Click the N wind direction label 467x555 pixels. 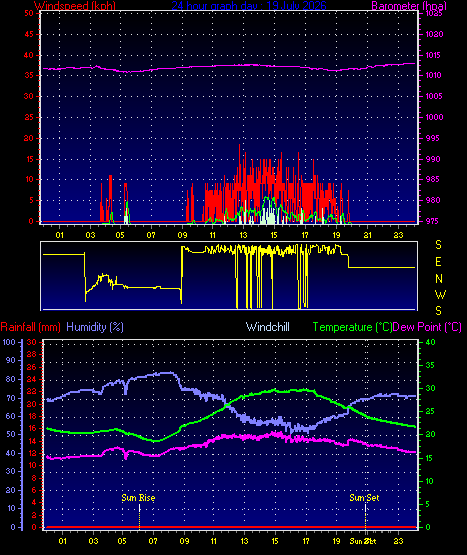(x=439, y=279)
